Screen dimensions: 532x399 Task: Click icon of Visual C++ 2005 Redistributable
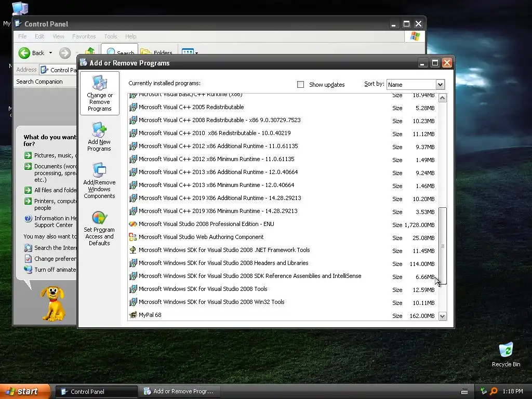[x=133, y=107]
